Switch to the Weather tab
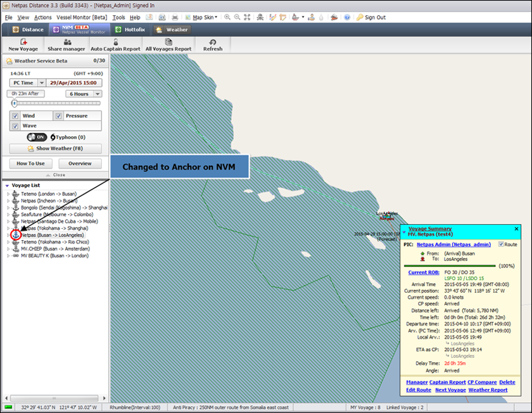The width and height of the screenshot is (532, 413). coord(172,30)
